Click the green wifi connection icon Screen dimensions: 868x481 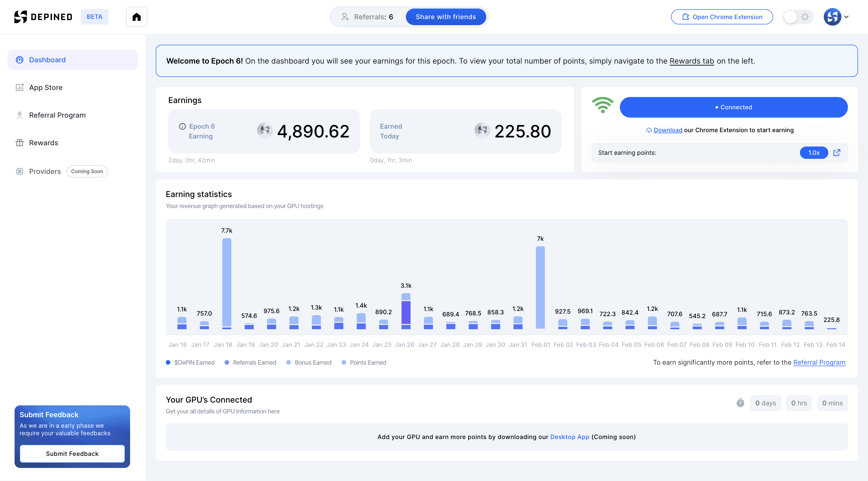pyautogui.click(x=603, y=106)
